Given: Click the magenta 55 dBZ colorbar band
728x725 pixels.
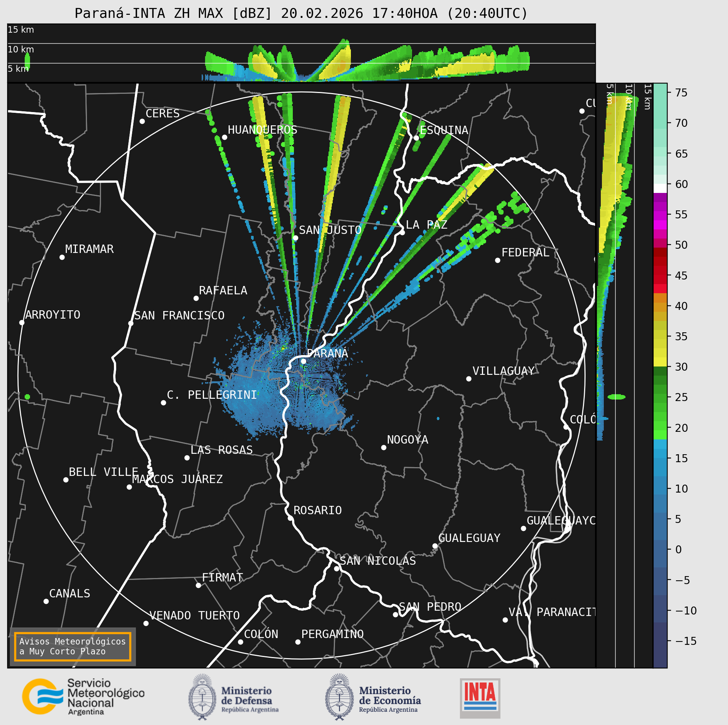Looking at the screenshot, I should [x=660, y=216].
